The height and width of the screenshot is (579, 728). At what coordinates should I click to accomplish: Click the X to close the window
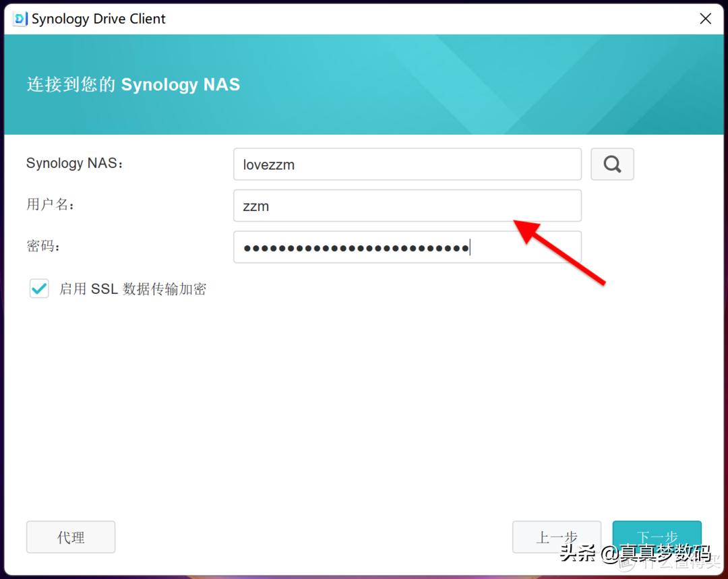705,19
